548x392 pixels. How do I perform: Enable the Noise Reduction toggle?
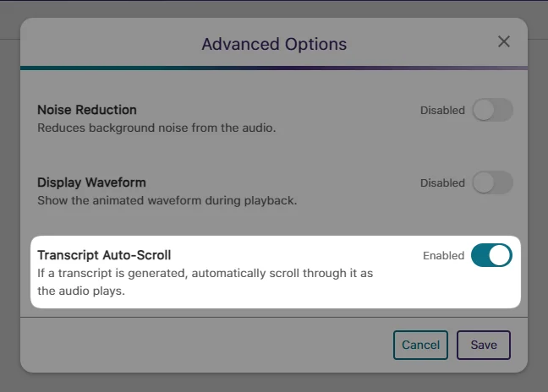[492, 110]
